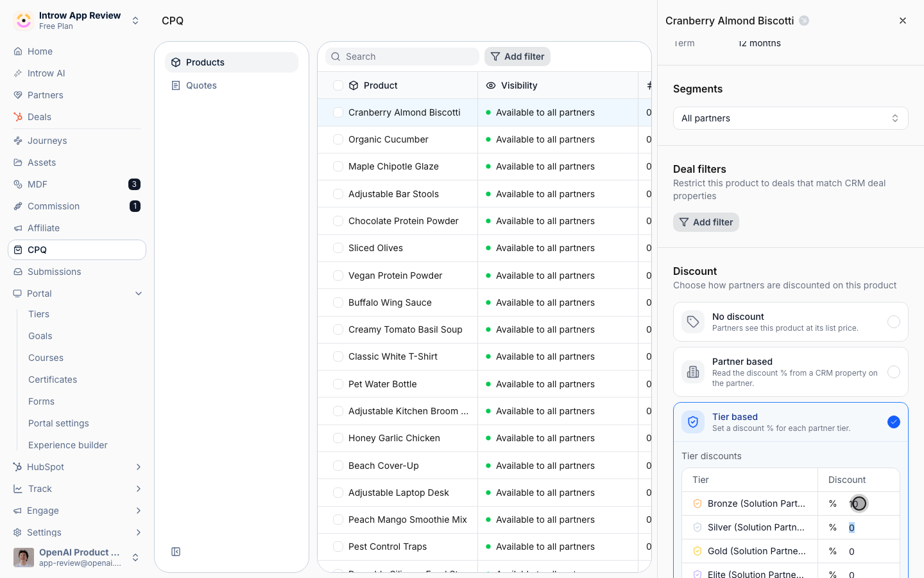Select all products with header checkbox

(x=338, y=85)
